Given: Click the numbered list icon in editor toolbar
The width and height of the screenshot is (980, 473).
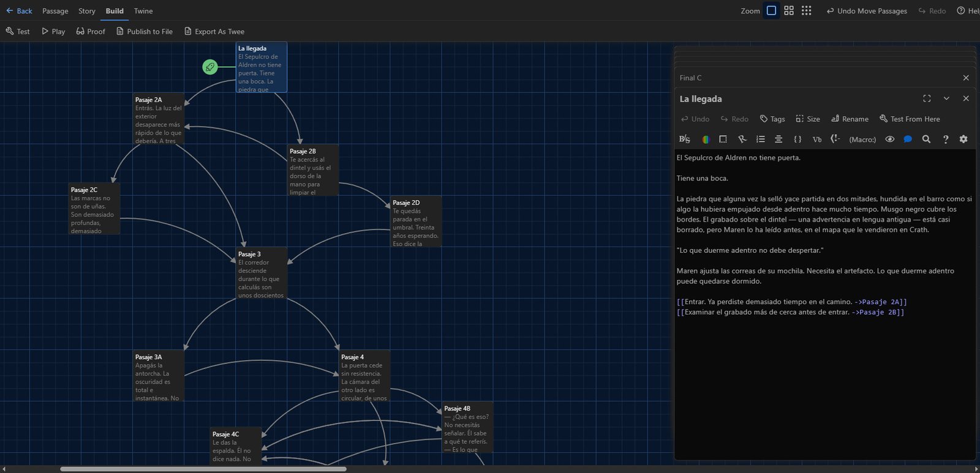Looking at the screenshot, I should (761, 140).
